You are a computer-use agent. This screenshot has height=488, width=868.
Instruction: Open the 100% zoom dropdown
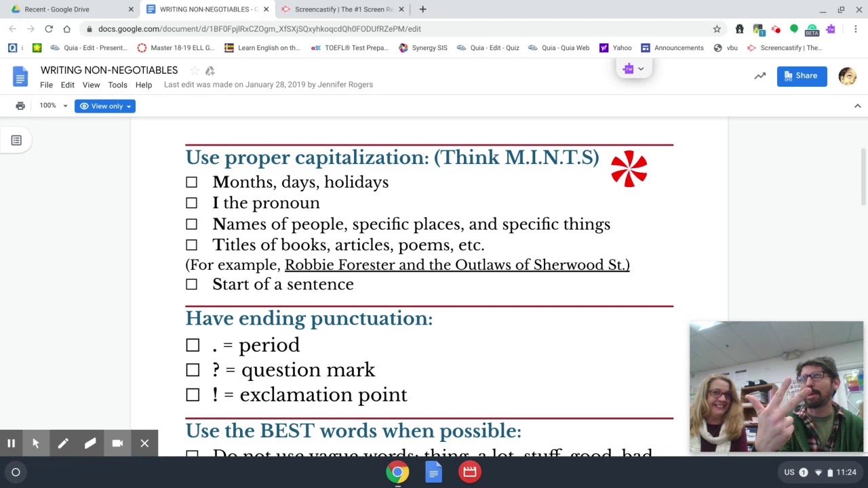[53, 106]
